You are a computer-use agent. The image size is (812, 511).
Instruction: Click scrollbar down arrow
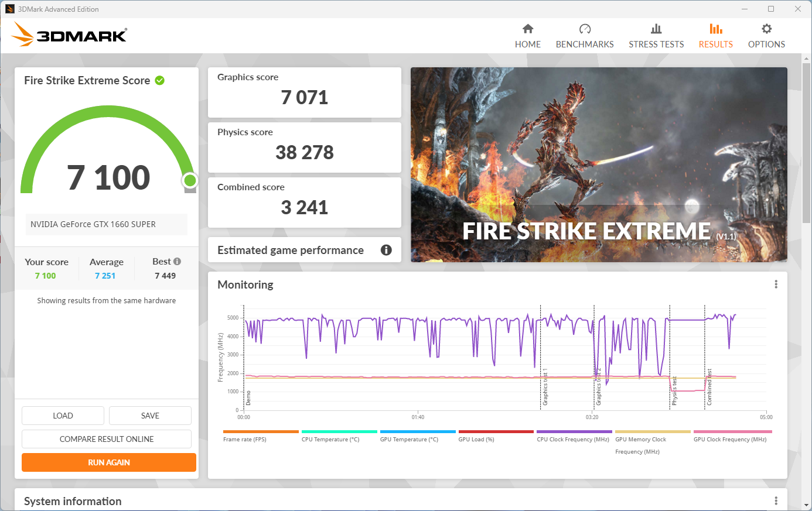(806, 505)
